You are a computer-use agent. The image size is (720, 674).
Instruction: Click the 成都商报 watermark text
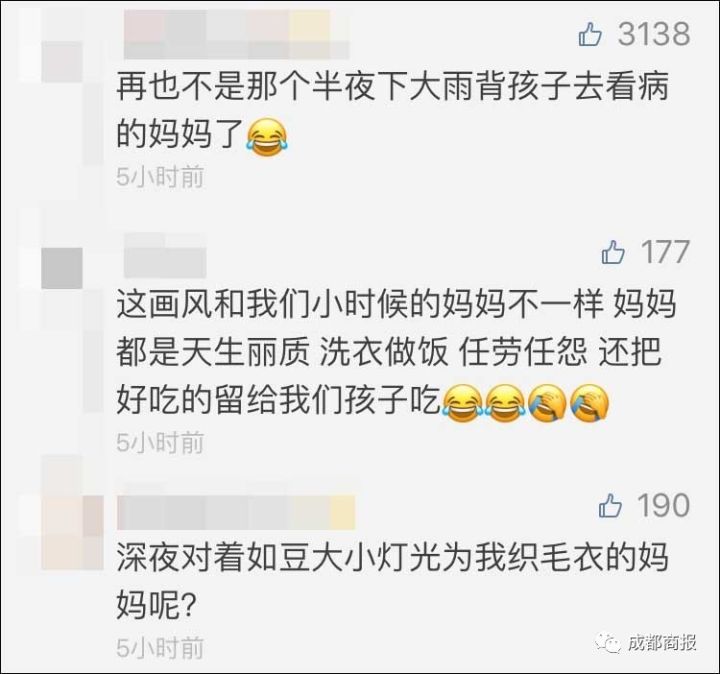point(662,643)
